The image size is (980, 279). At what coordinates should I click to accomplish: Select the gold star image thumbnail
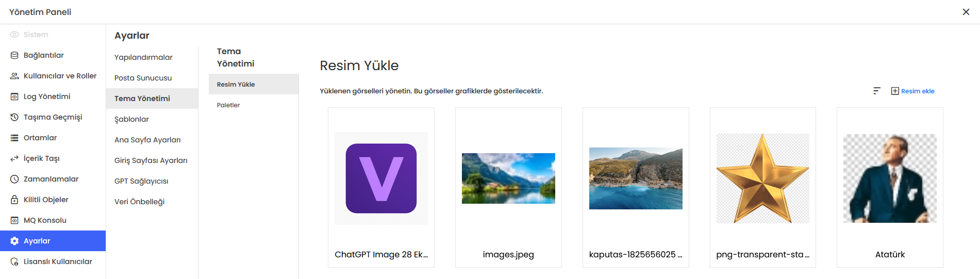coord(762,178)
